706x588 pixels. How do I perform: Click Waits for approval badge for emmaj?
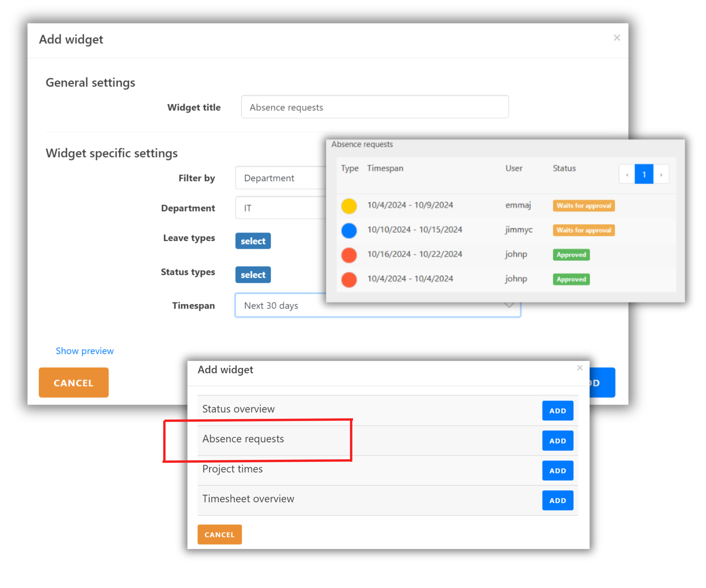pos(584,206)
